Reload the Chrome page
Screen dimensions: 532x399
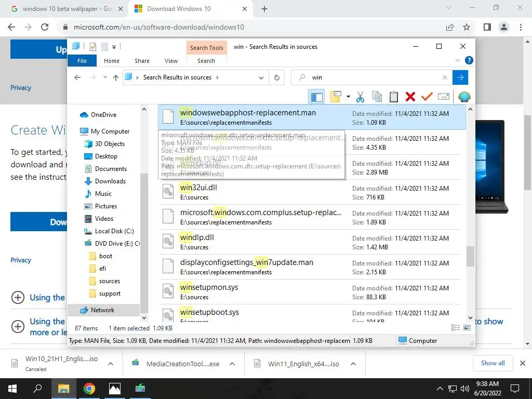click(45, 27)
